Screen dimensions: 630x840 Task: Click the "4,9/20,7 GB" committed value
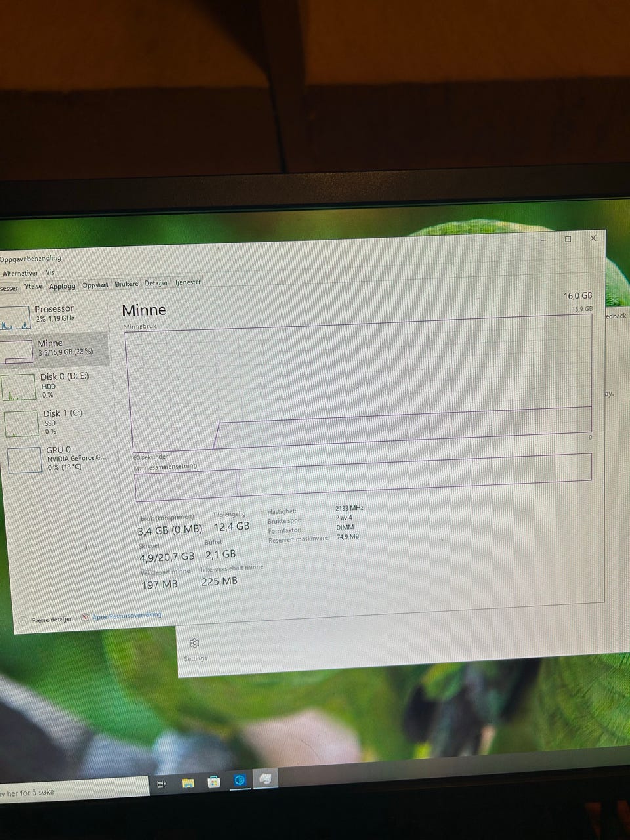(x=167, y=557)
